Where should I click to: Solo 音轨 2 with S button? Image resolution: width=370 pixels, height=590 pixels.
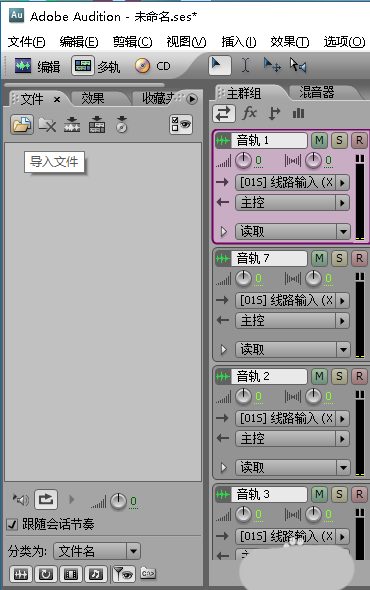(x=339, y=376)
